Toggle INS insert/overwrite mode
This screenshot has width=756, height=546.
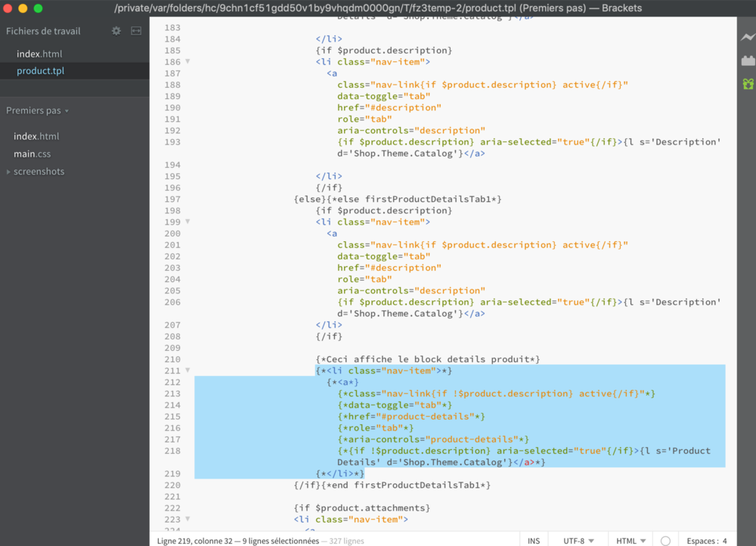click(x=534, y=541)
